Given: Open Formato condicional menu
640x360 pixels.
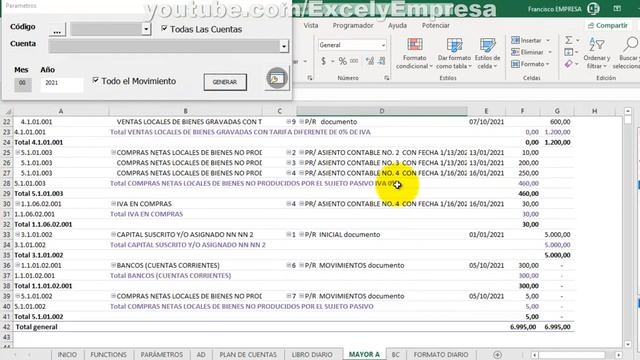Looking at the screenshot, I should click(414, 53).
